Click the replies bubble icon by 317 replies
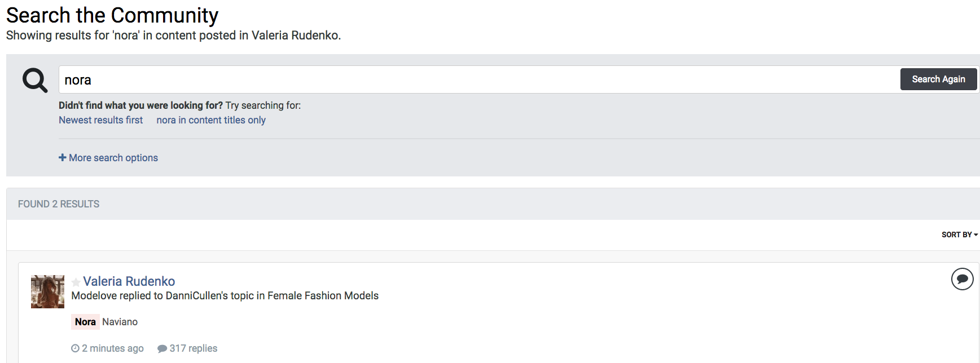Image resolution: width=980 pixels, height=363 pixels. click(x=162, y=348)
